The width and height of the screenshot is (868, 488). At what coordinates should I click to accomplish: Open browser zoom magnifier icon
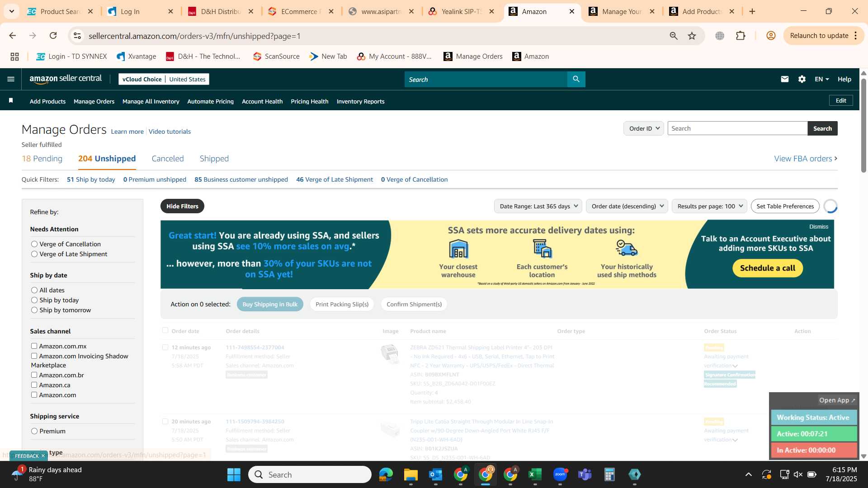[x=674, y=36]
